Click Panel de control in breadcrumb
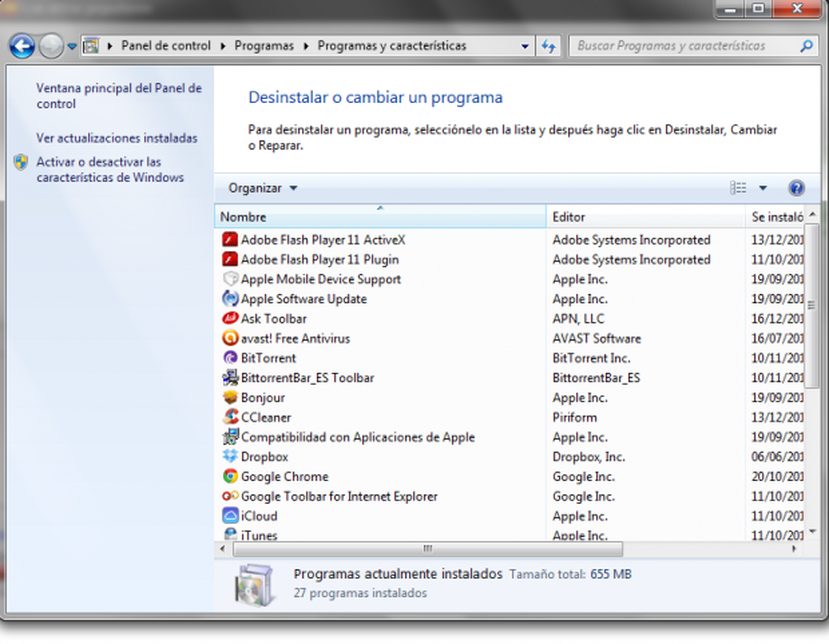829x644 pixels. [166, 46]
